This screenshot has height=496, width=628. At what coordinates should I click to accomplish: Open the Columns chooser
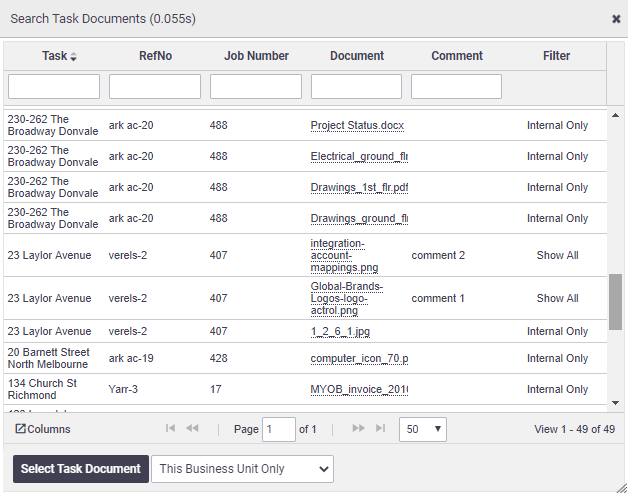[x=43, y=429]
